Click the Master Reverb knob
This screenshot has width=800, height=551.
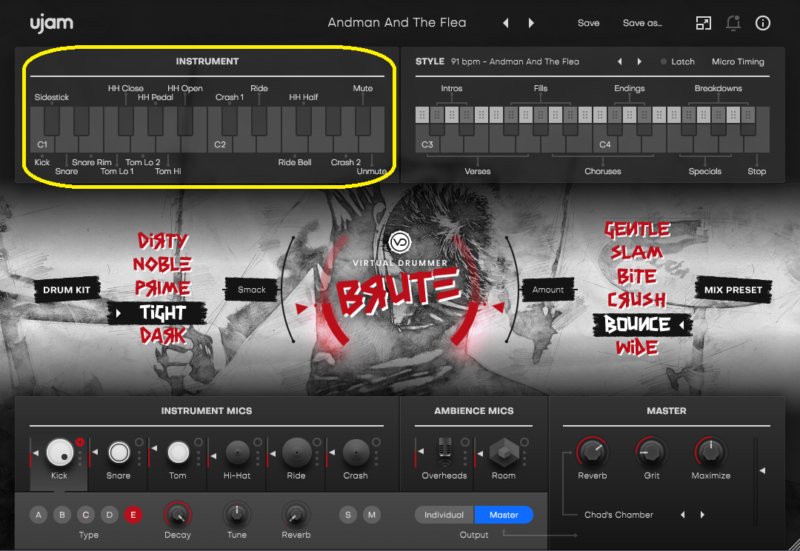click(592, 452)
